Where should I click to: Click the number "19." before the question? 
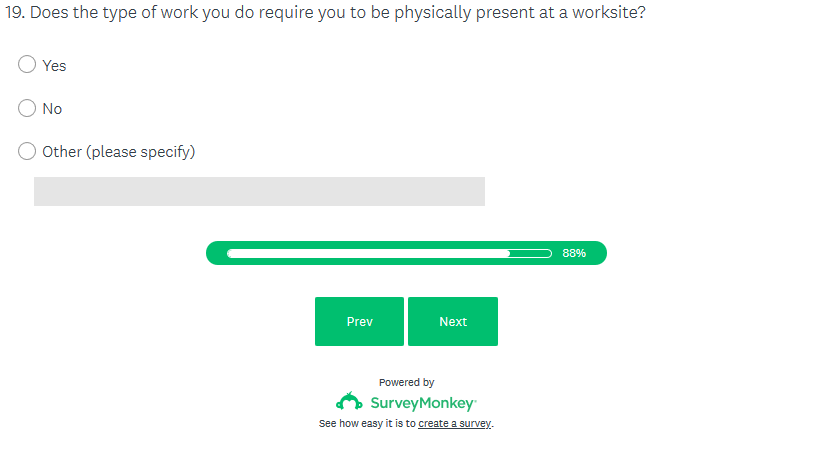pyautogui.click(x=15, y=16)
